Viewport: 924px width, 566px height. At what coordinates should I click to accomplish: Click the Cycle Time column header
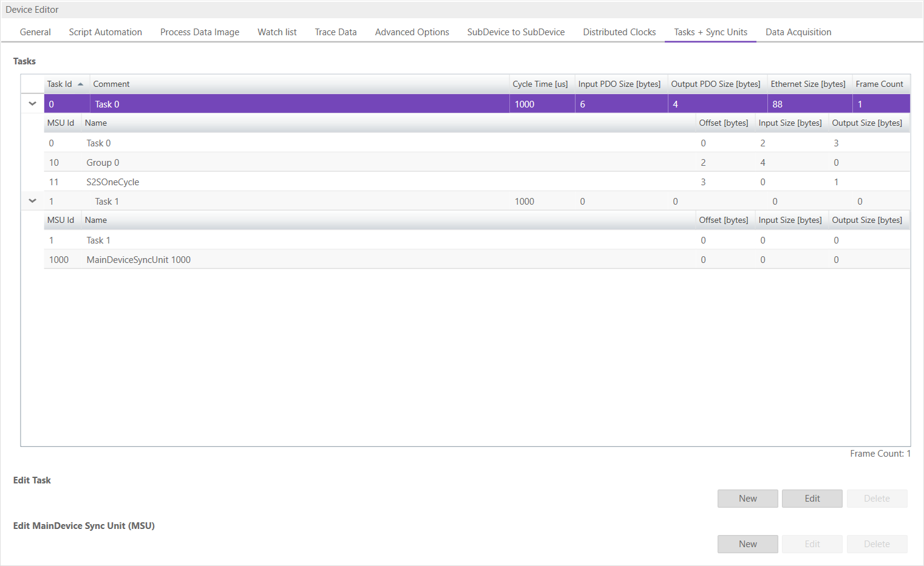click(540, 84)
